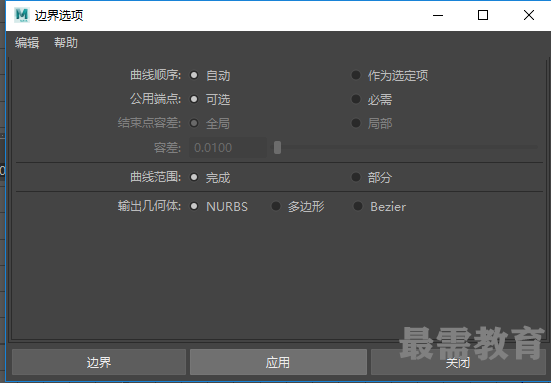Set 曲线范围 to 部分
551x383 pixels.
(x=356, y=177)
